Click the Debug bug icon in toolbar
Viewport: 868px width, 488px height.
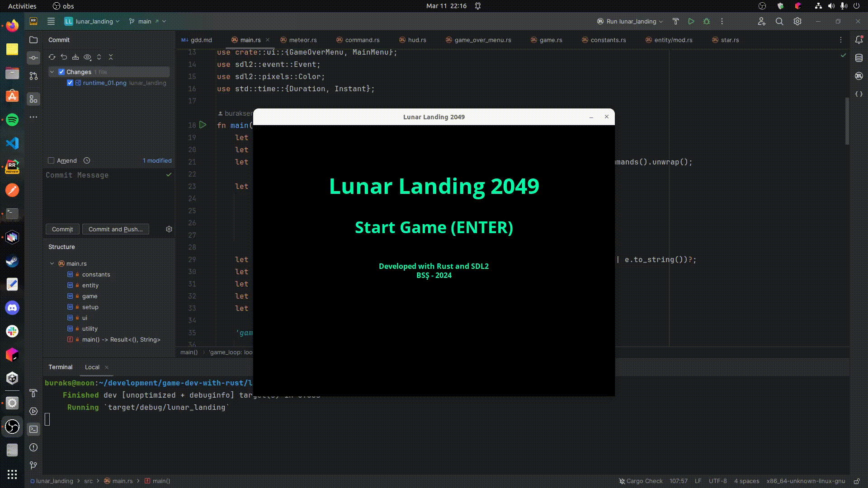click(707, 21)
